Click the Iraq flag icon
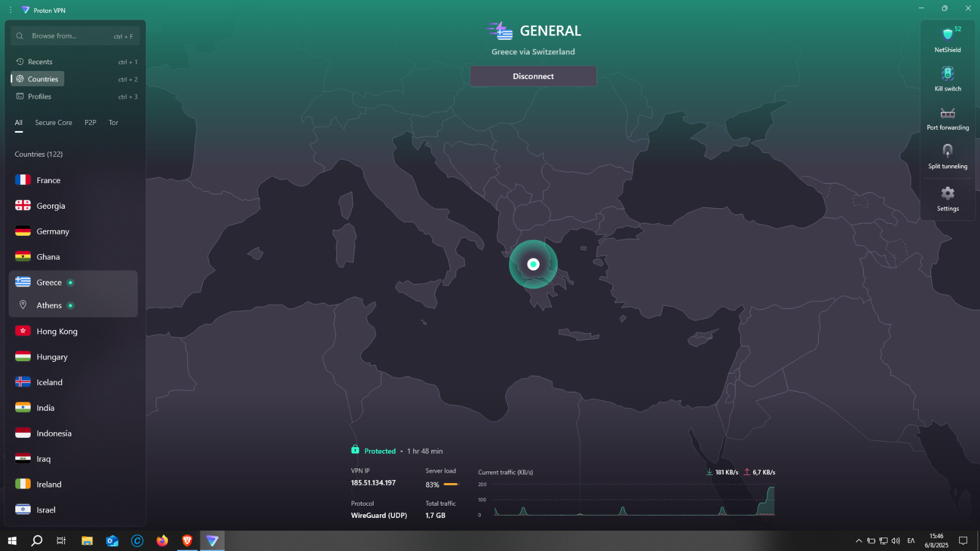The height and width of the screenshot is (551, 980). tap(23, 459)
